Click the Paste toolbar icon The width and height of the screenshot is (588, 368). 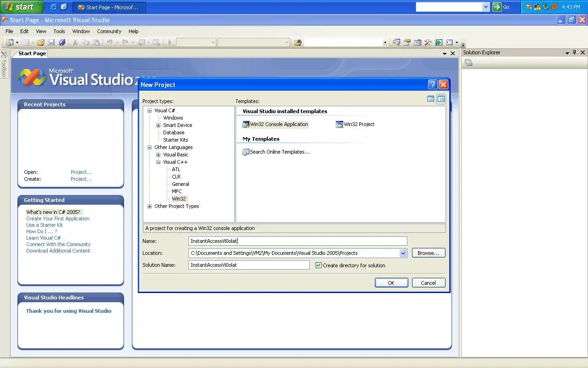tap(96, 42)
